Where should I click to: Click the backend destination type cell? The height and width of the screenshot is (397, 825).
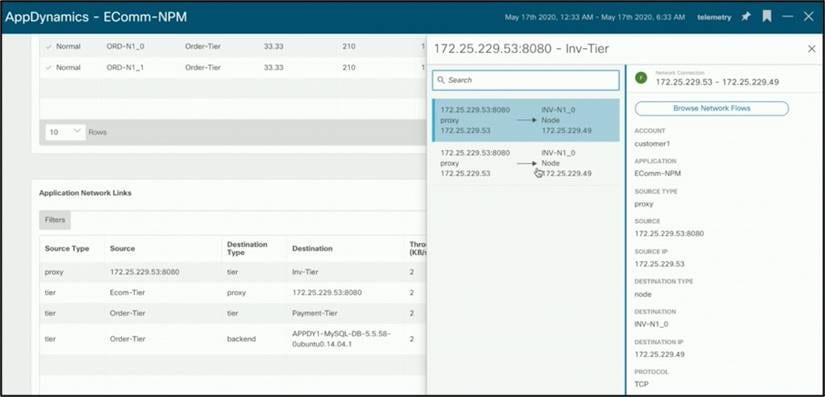(x=241, y=339)
